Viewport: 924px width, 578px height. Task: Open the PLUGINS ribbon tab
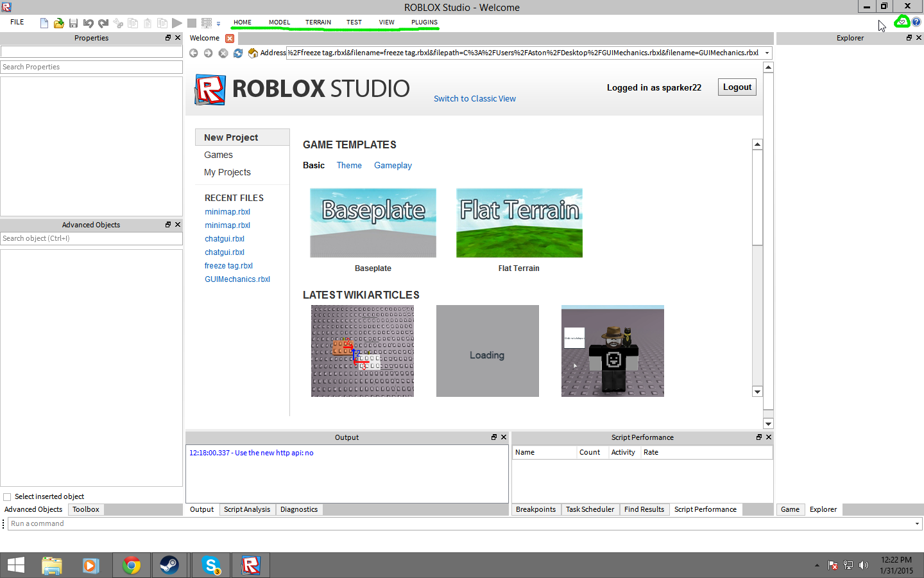425,22
